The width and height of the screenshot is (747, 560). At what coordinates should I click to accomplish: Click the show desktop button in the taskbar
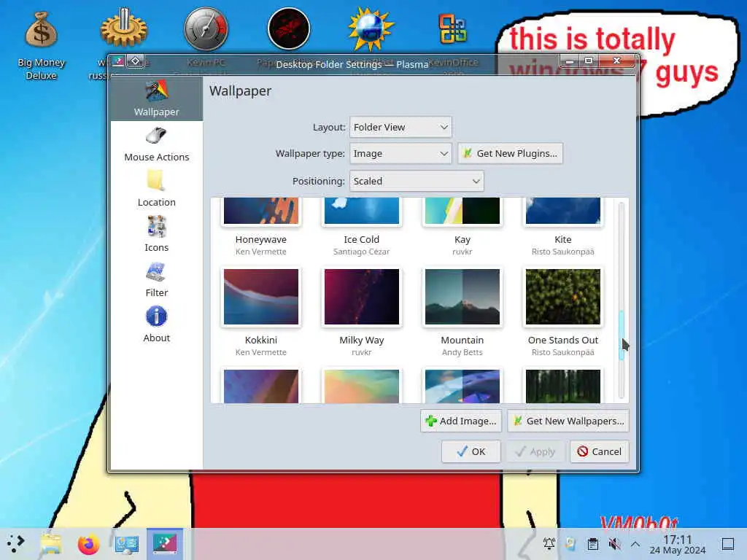pos(728,544)
